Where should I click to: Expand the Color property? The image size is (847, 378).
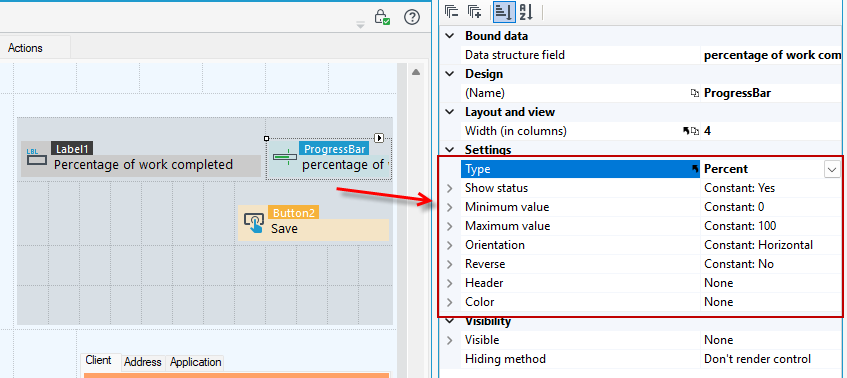pos(449,302)
